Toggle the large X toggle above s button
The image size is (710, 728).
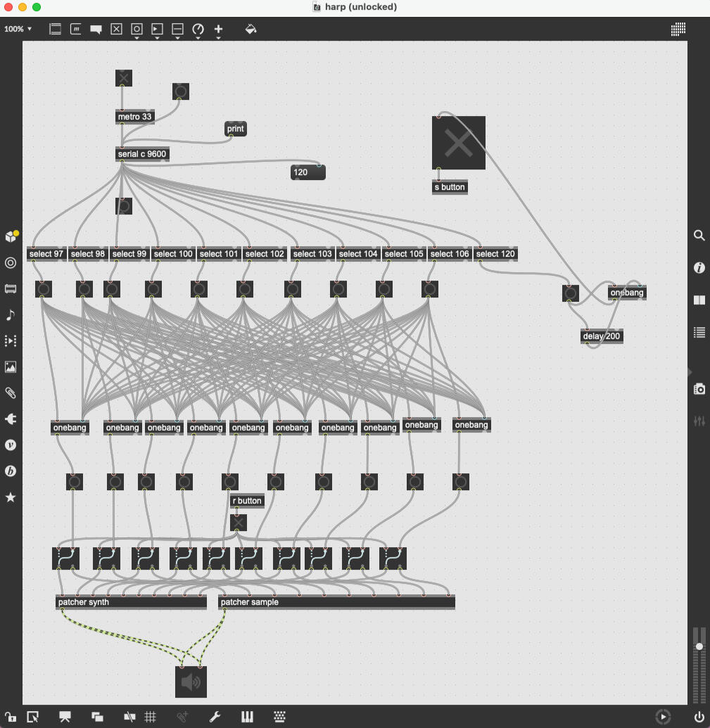point(458,143)
